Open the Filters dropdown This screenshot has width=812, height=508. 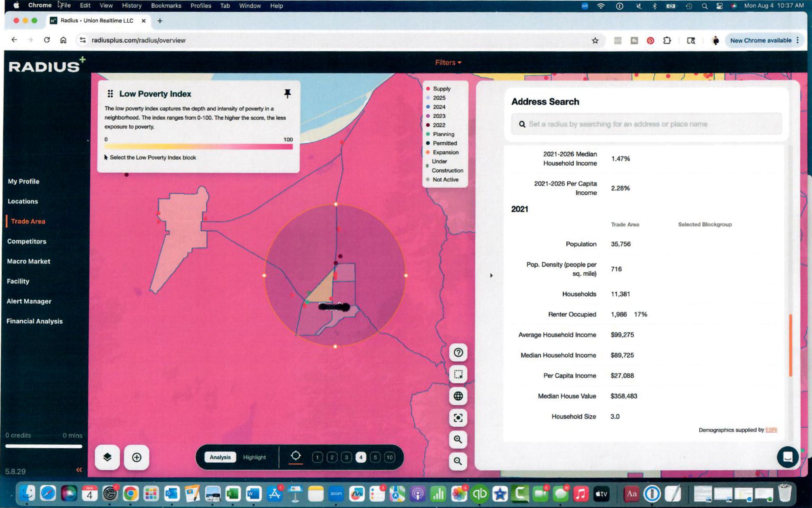(x=448, y=63)
